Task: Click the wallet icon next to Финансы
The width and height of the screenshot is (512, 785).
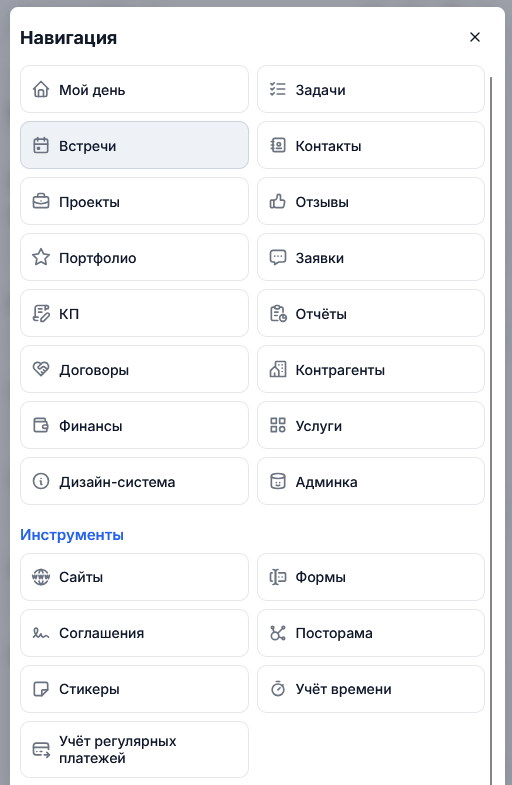Action: [41, 426]
